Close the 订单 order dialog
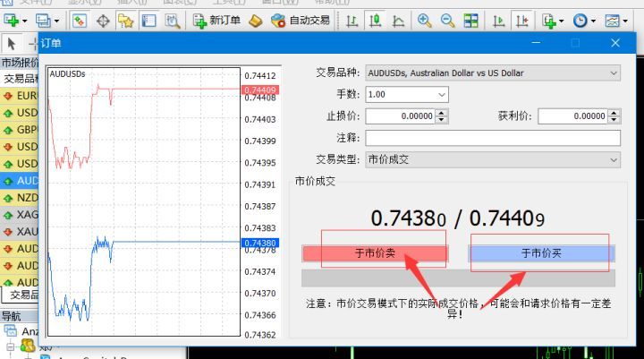 pos(615,43)
